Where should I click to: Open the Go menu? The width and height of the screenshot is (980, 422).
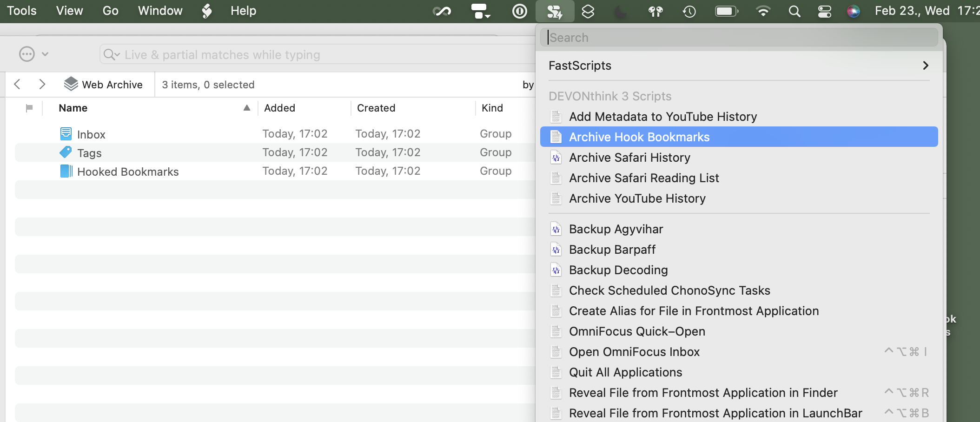click(110, 11)
